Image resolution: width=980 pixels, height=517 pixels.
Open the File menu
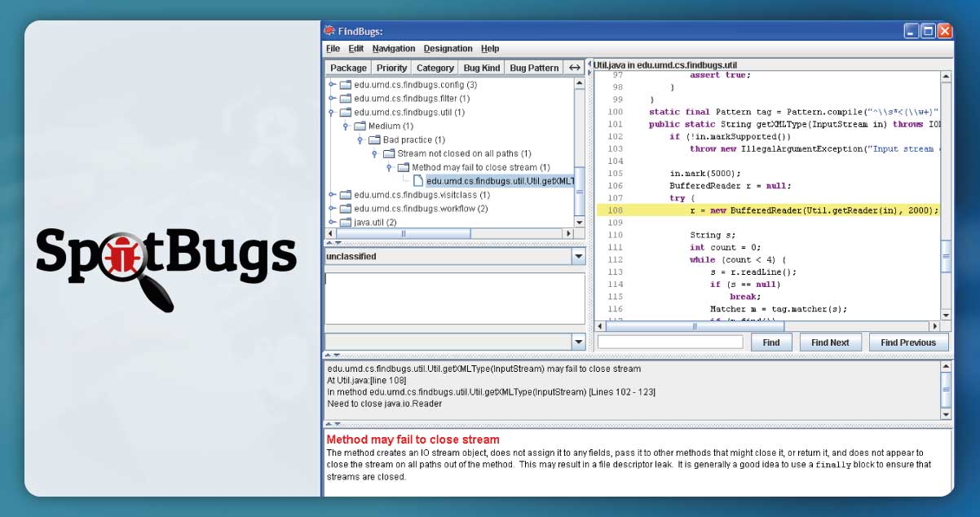point(333,49)
